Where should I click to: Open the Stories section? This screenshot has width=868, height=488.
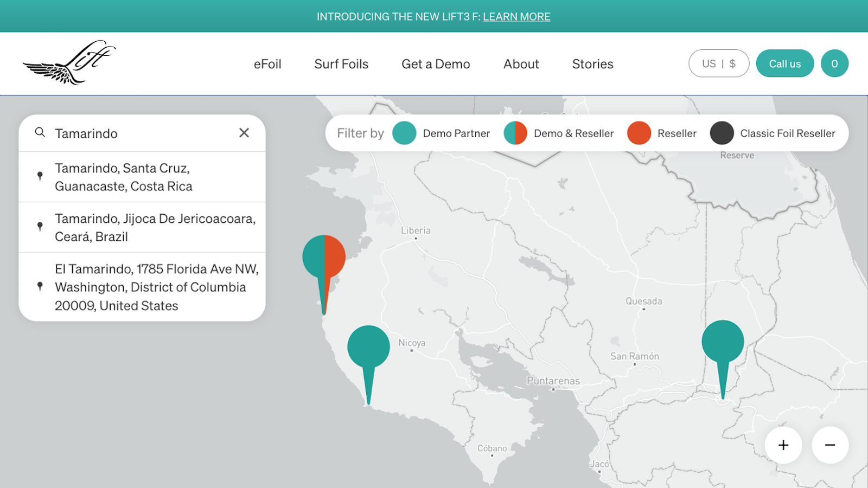coord(592,64)
